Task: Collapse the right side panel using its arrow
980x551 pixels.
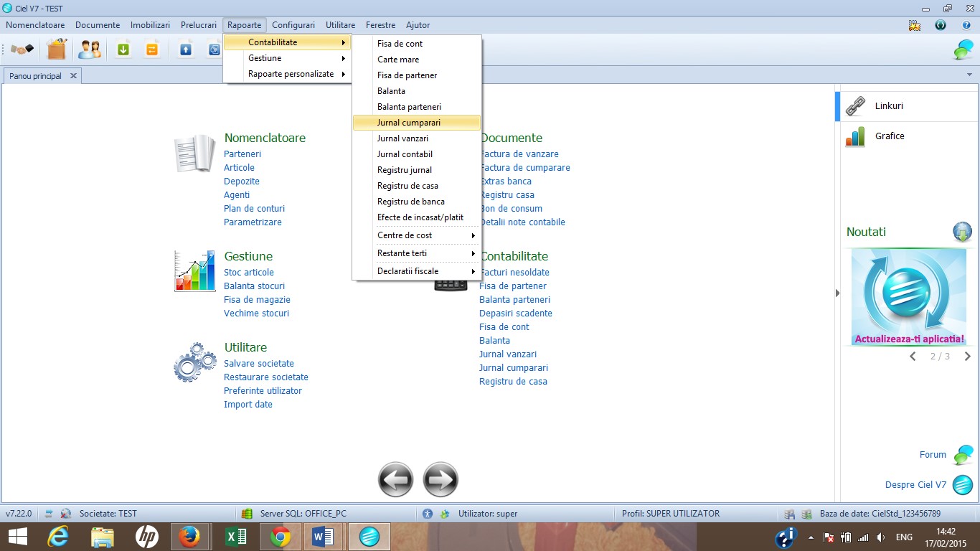Action: click(x=837, y=293)
